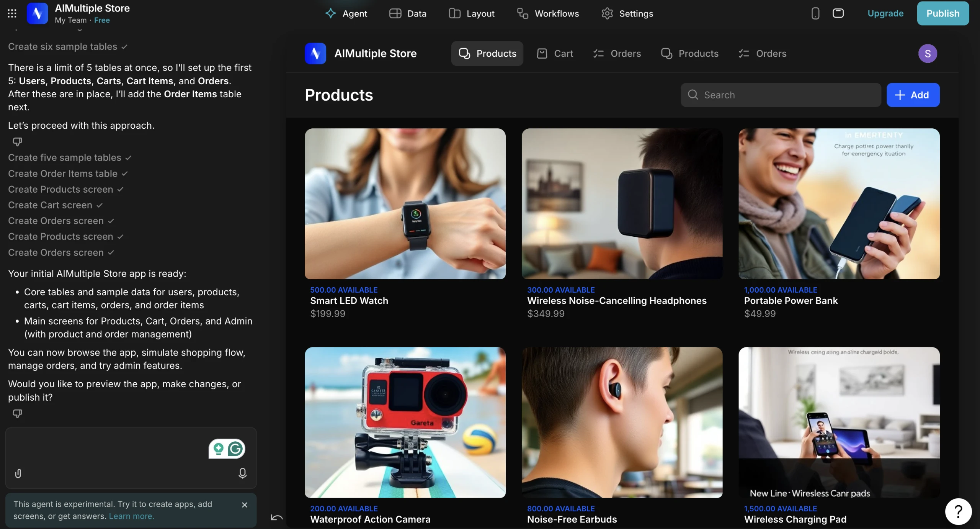Screen dimensions: 980x529
Task: Go to the Workflows tab
Action: pyautogui.click(x=548, y=13)
